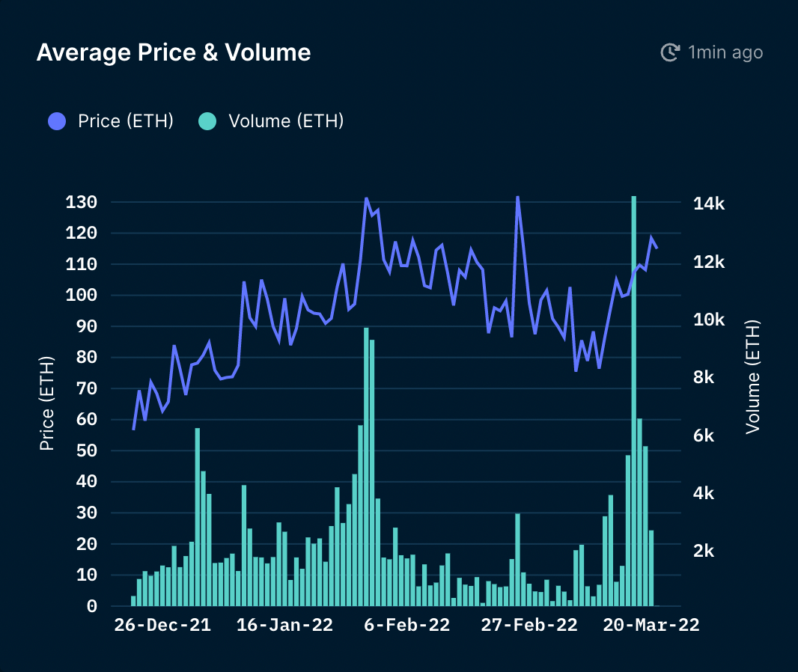Click the Average Price & Volume title
This screenshot has width=798, height=672.
pos(174,52)
